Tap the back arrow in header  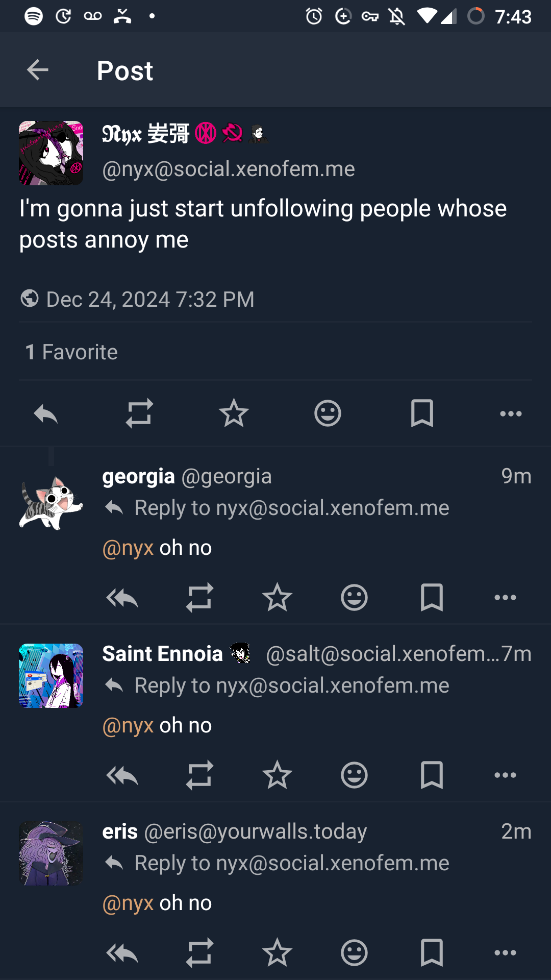(x=37, y=70)
